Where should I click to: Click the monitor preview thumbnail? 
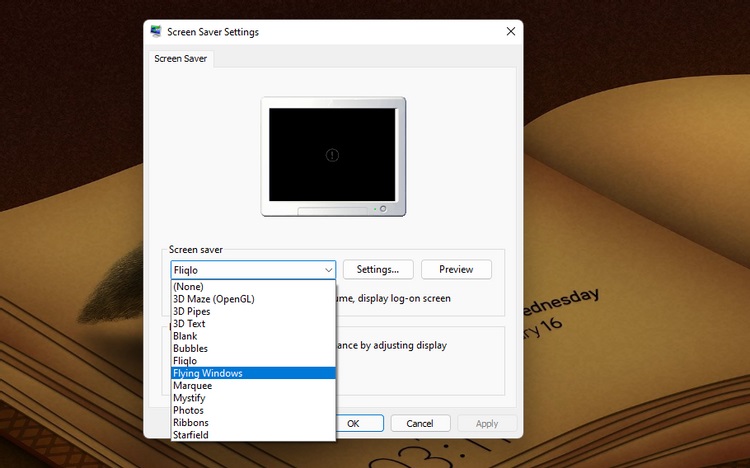[333, 156]
